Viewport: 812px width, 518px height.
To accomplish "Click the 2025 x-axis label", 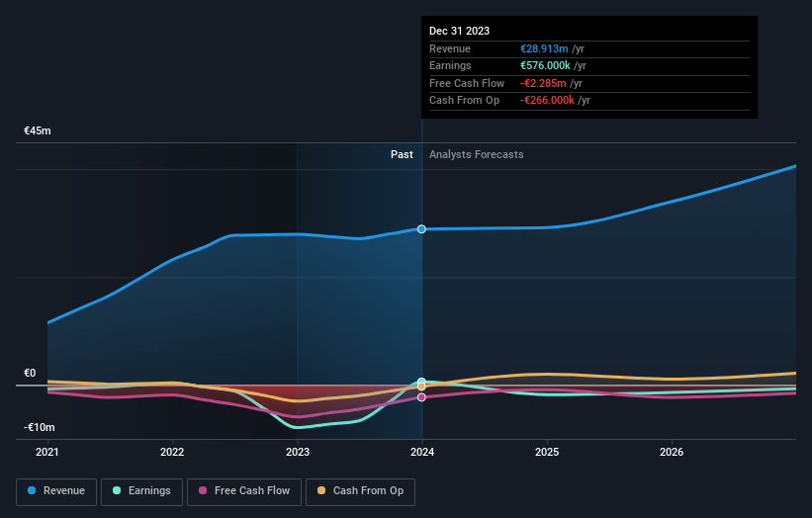I will click(x=547, y=452).
